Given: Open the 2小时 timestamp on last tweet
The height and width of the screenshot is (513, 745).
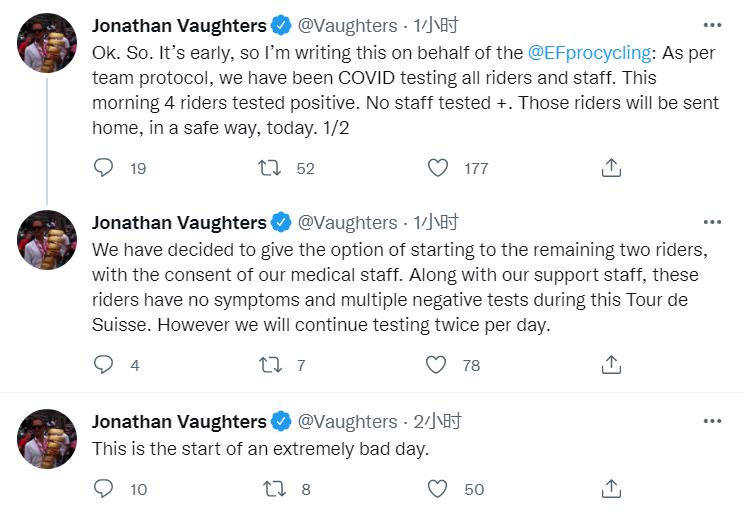Looking at the screenshot, I should tap(437, 421).
